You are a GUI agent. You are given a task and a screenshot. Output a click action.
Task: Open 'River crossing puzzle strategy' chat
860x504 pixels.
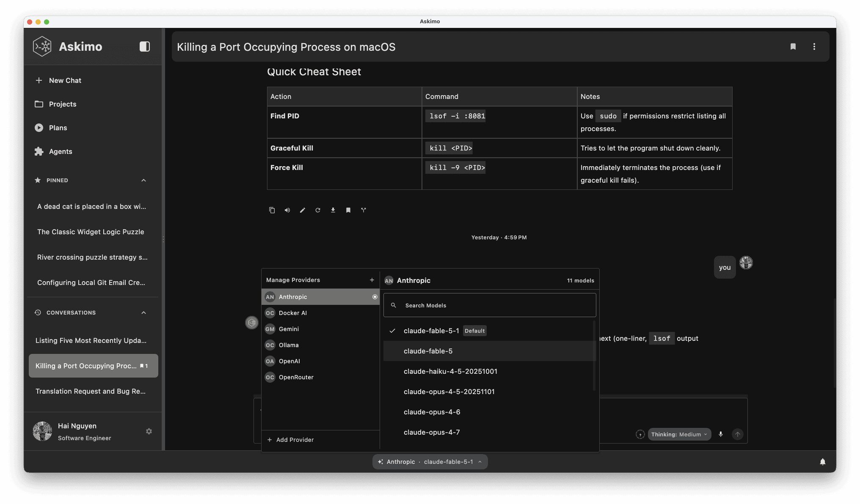pyautogui.click(x=92, y=257)
